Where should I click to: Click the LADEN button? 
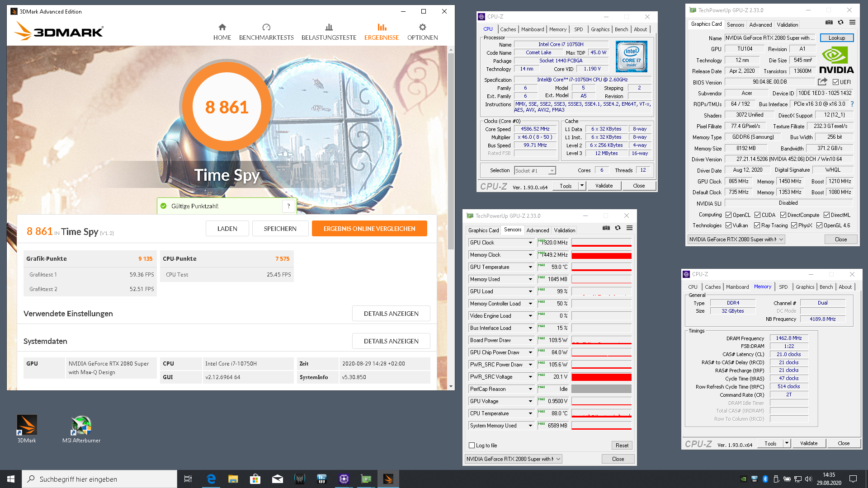(227, 229)
